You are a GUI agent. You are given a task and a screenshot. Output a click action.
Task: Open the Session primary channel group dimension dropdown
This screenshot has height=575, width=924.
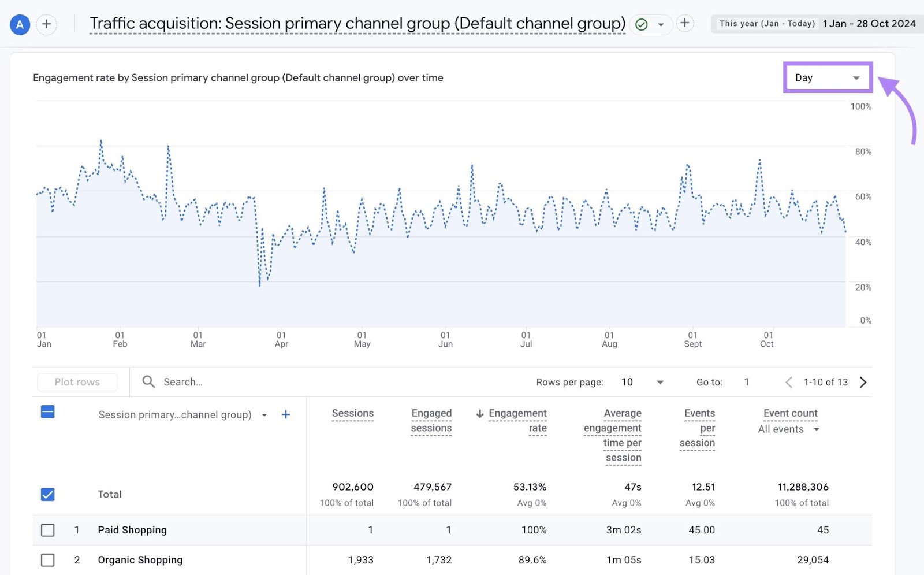tap(264, 414)
